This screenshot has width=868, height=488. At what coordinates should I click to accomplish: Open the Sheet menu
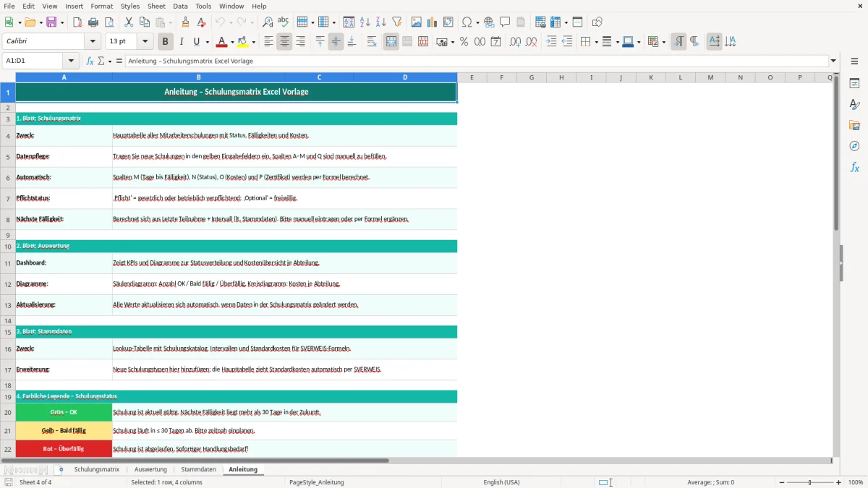(156, 6)
